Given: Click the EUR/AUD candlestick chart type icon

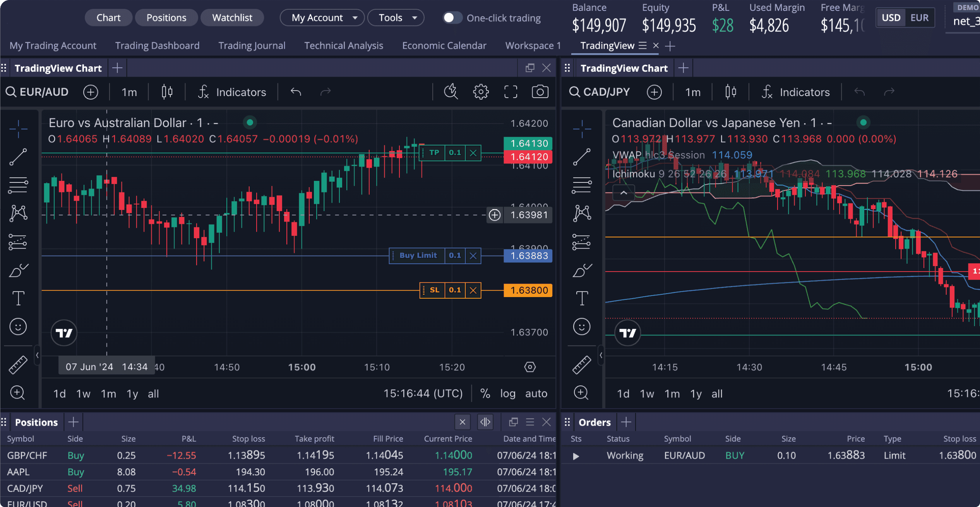Looking at the screenshot, I should pos(167,92).
